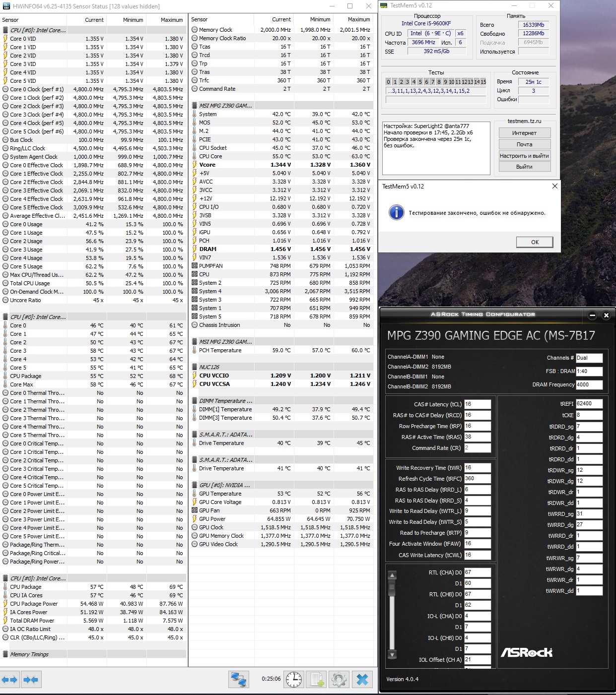Click the scroll up arrow in ASRock RTL panel

[392, 576]
